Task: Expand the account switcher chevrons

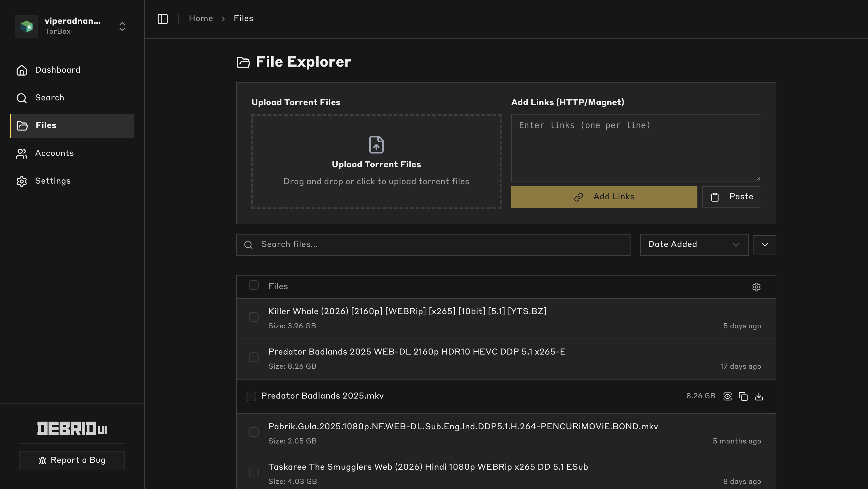Action: [x=122, y=26]
